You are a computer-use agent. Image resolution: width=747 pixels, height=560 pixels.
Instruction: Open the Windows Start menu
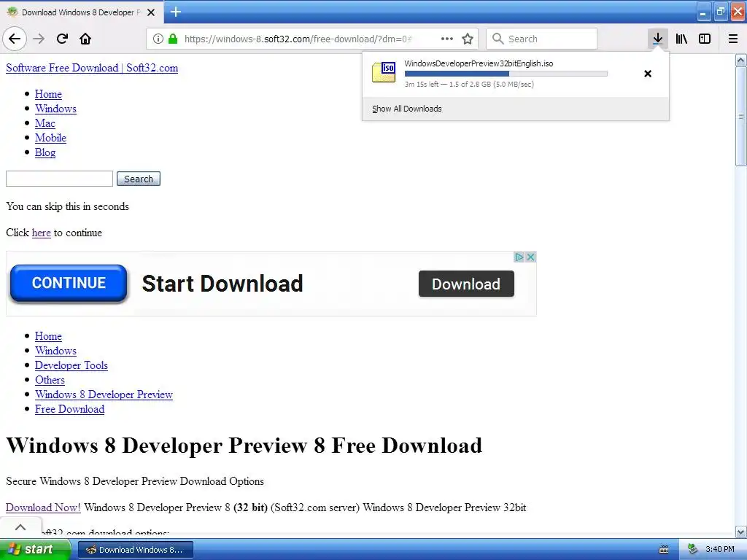(x=34, y=549)
